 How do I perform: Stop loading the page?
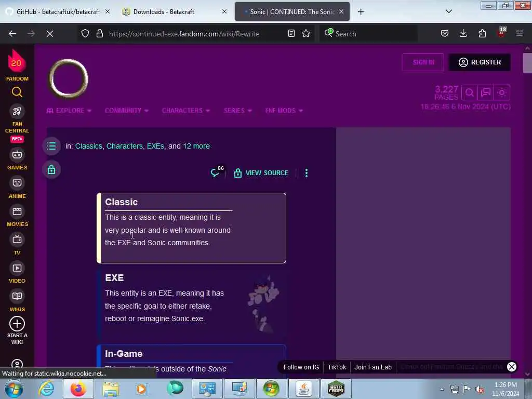[x=50, y=34]
